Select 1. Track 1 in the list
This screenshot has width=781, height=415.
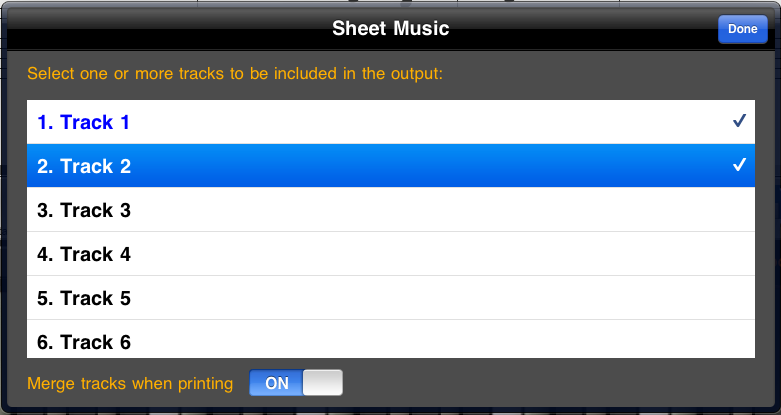pyautogui.click(x=84, y=122)
